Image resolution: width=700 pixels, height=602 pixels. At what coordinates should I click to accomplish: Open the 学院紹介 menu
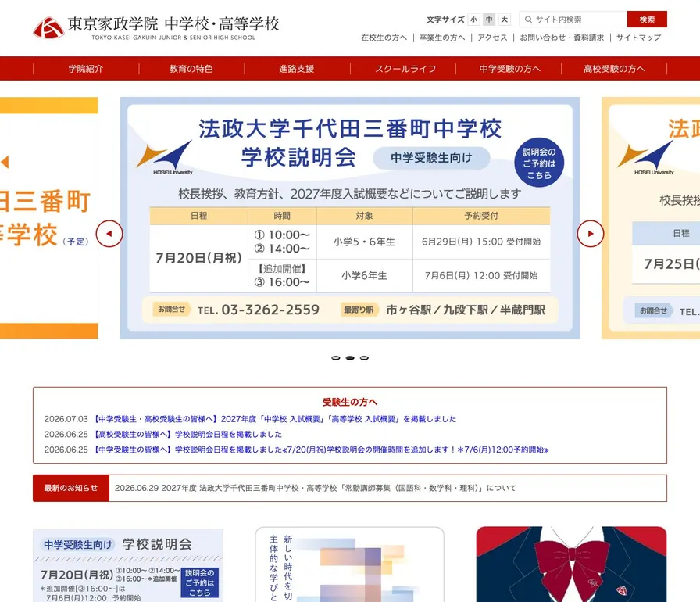coord(86,69)
